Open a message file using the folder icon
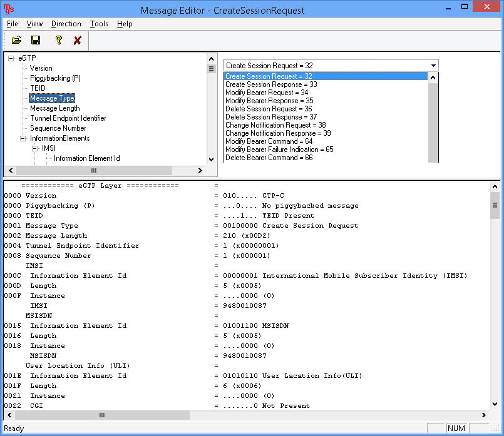Screen dimensions: 504x436 pyautogui.click(x=17, y=39)
